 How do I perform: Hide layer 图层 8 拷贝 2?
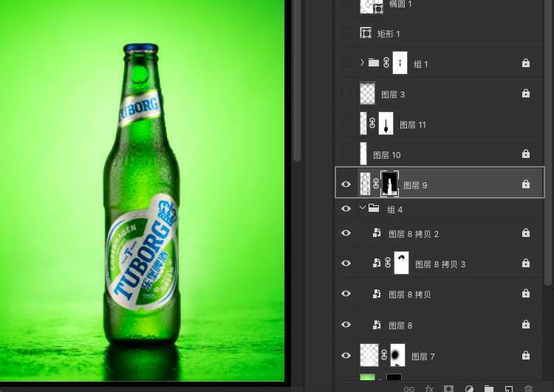point(346,233)
